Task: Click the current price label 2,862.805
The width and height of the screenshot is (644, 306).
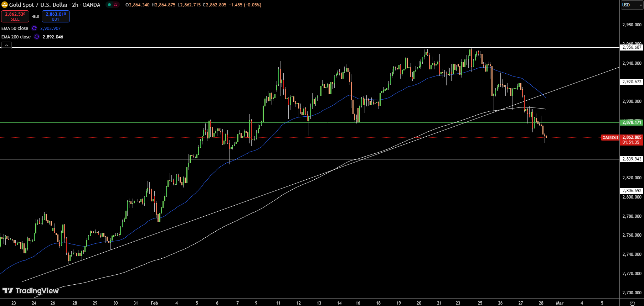Action: point(632,137)
